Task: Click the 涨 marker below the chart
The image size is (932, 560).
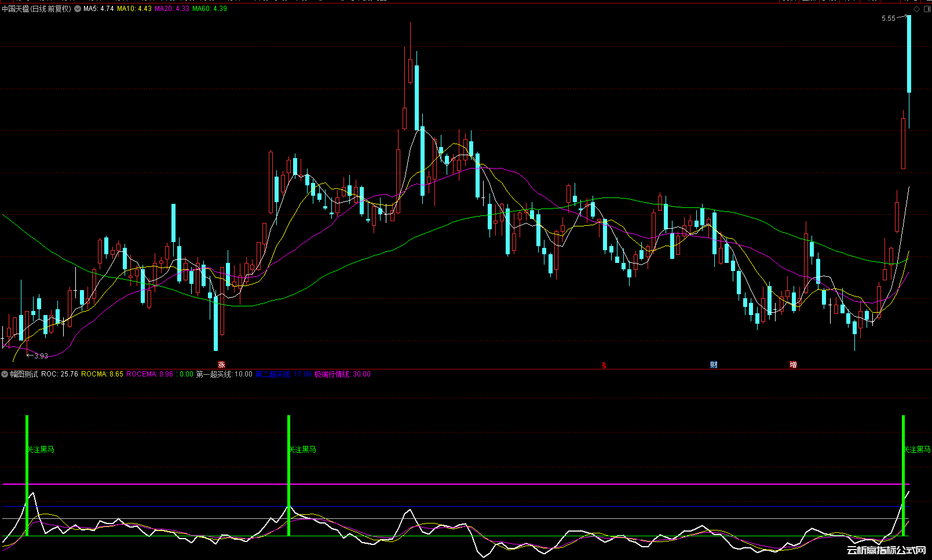Action: [x=221, y=365]
